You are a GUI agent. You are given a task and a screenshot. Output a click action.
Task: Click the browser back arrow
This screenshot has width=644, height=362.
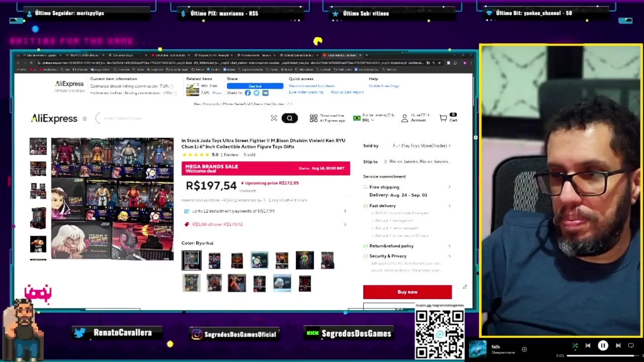(18, 63)
